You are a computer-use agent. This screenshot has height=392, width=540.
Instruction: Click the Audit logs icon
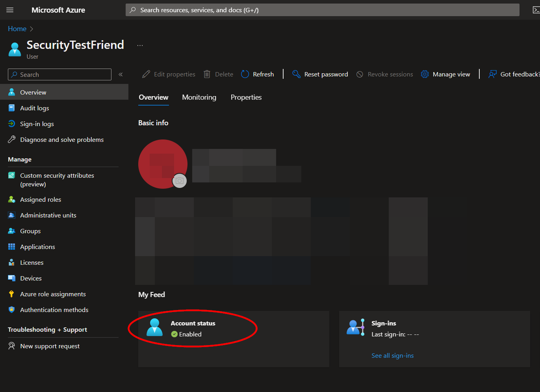coord(12,108)
